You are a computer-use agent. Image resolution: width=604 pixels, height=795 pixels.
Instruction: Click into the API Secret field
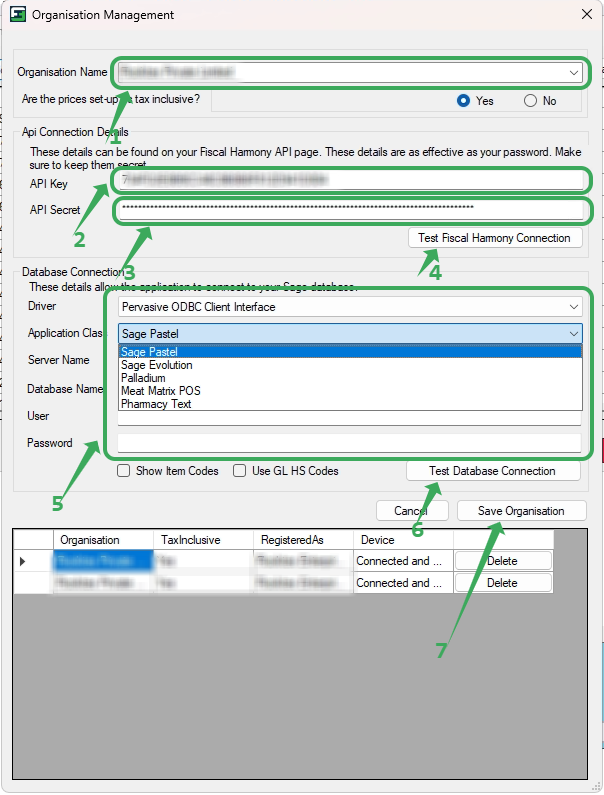pos(350,210)
